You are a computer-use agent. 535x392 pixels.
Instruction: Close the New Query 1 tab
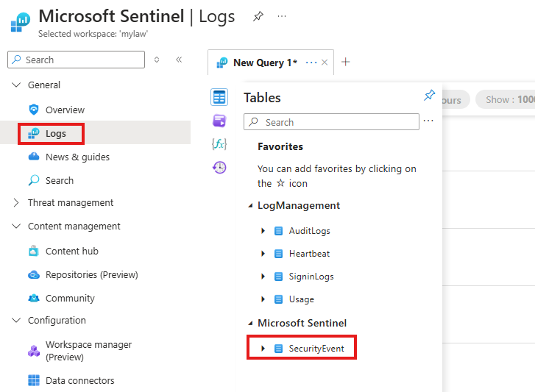click(x=326, y=63)
